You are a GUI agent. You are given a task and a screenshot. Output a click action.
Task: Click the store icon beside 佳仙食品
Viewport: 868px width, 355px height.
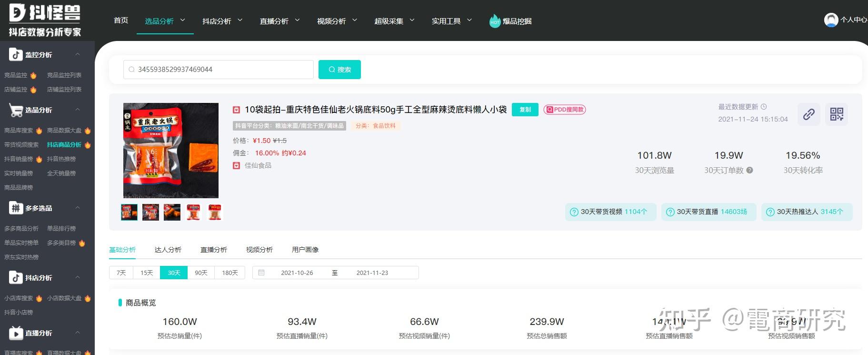coord(236,165)
